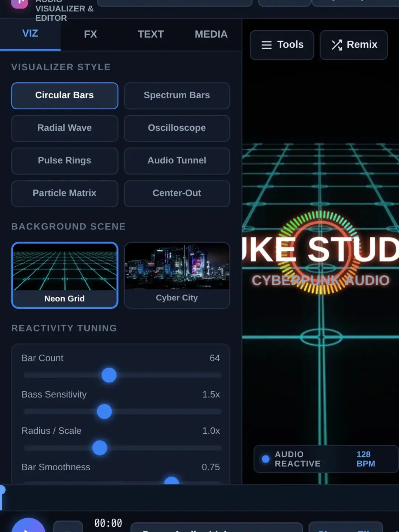
Task: Click the 128 BPM value
Action: tap(365, 459)
